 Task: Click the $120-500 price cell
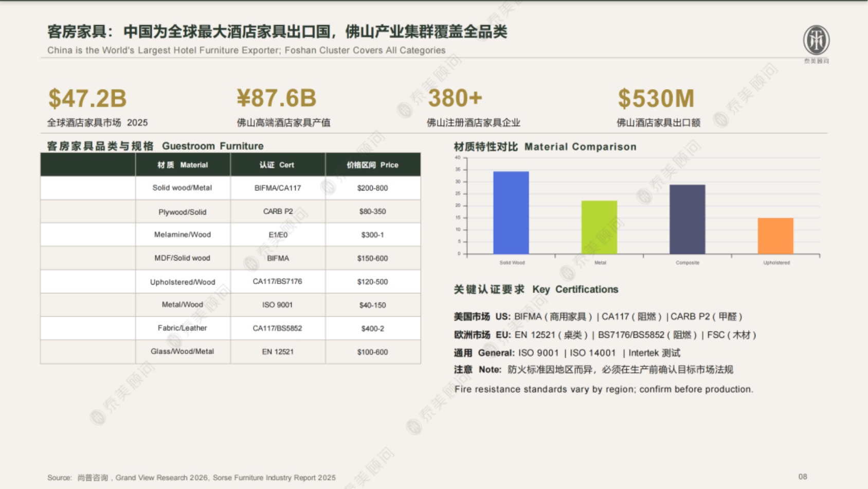coord(372,282)
